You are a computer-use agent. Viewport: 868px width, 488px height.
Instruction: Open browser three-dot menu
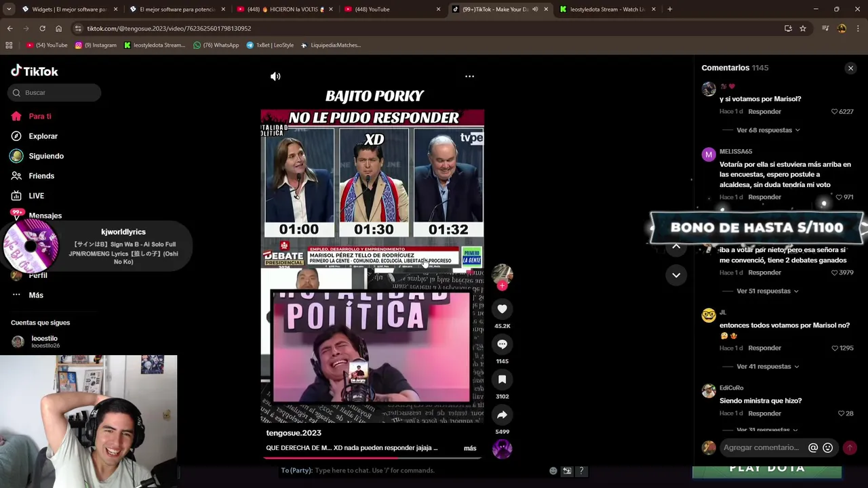pyautogui.click(x=859, y=28)
